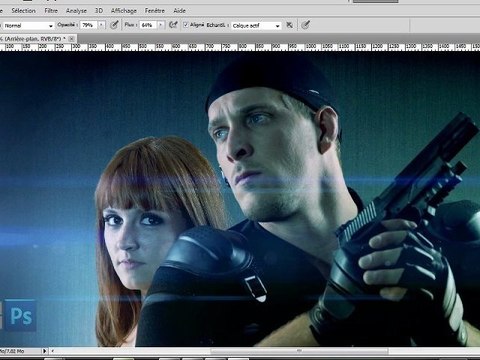The image size is (480, 360).
Task: Open the Analyse menu
Action: (76, 11)
